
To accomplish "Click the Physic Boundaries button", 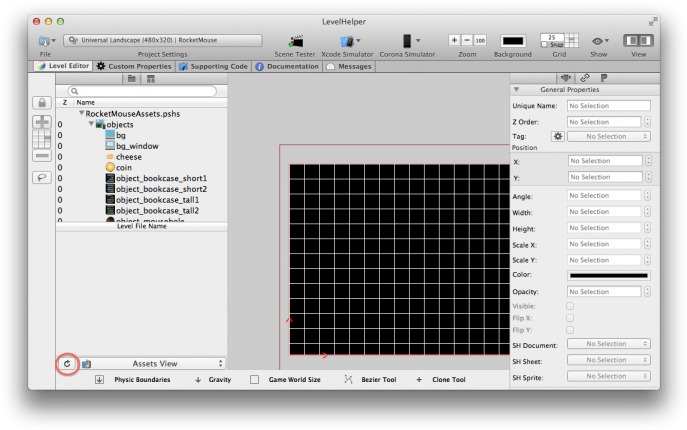I will click(100, 380).
